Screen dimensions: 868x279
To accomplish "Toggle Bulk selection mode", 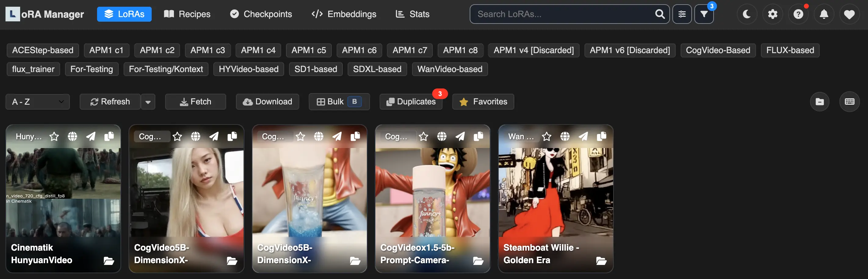I will (339, 102).
